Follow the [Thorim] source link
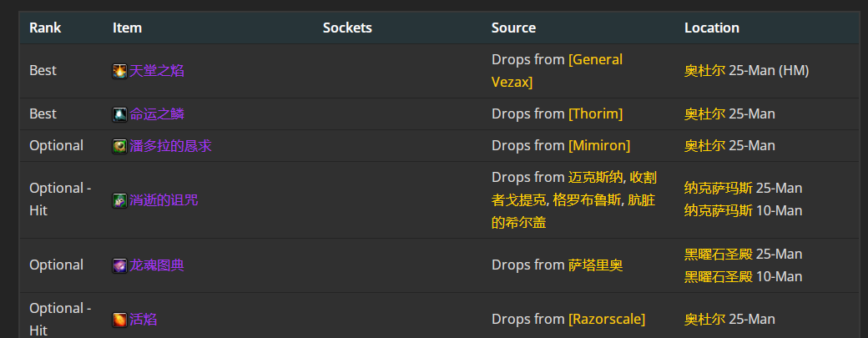This screenshot has width=868, height=338. pos(596,114)
